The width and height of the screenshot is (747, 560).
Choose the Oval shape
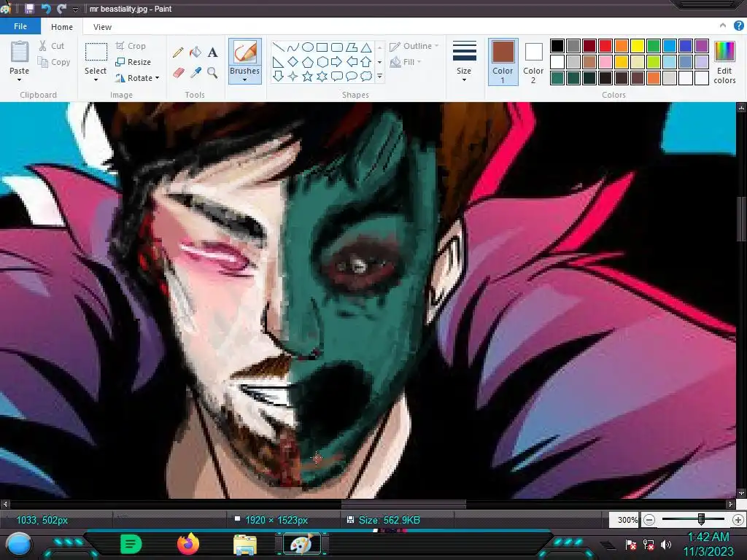[x=308, y=47]
